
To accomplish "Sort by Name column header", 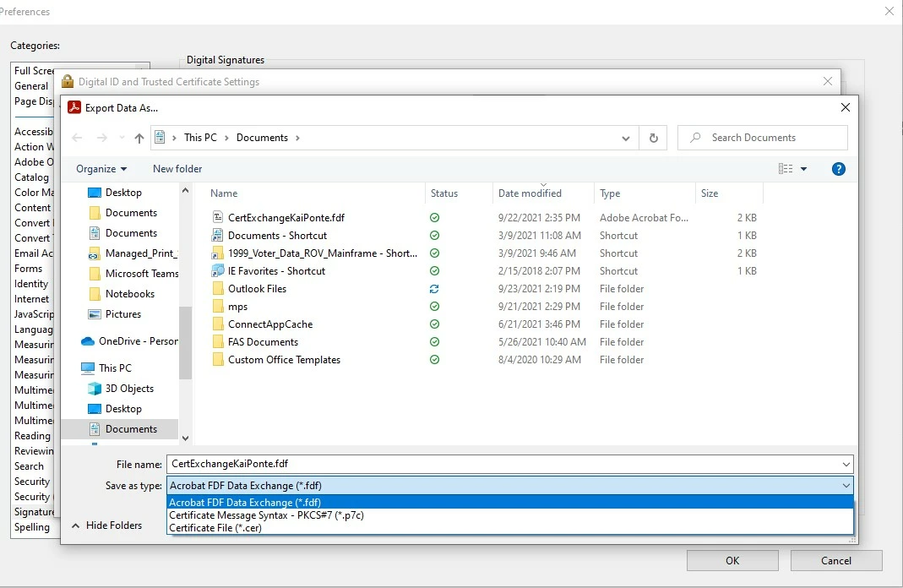I will click(224, 193).
